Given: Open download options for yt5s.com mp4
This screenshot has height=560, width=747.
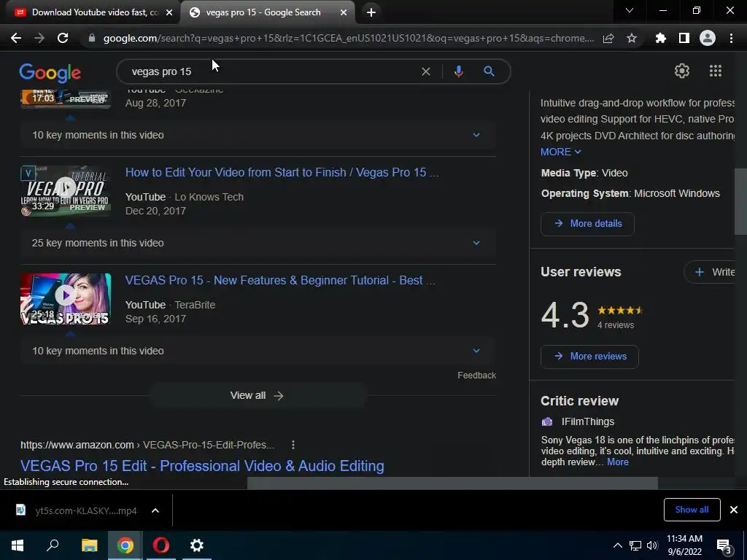Looking at the screenshot, I should pos(155,510).
